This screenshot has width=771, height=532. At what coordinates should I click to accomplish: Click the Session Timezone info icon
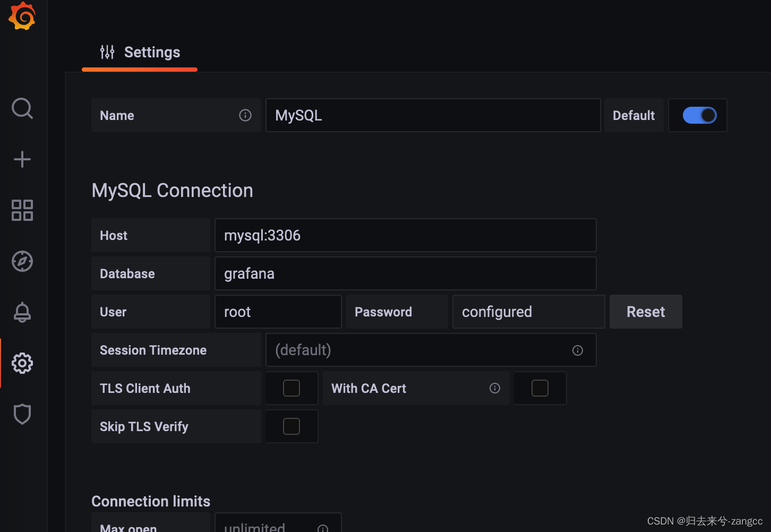point(578,350)
